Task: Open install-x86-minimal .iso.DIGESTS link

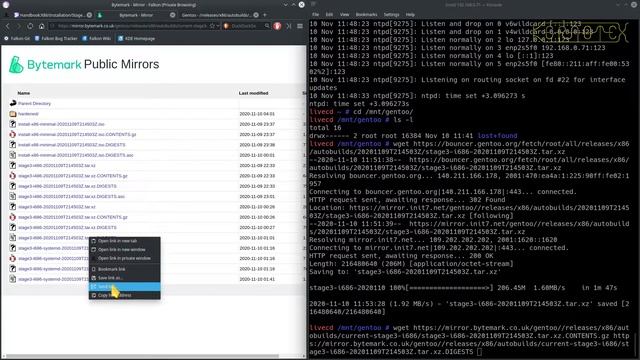Action: tap(72, 145)
